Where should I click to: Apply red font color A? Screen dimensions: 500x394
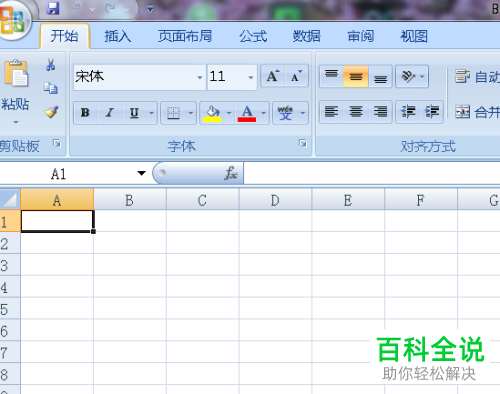tap(247, 113)
